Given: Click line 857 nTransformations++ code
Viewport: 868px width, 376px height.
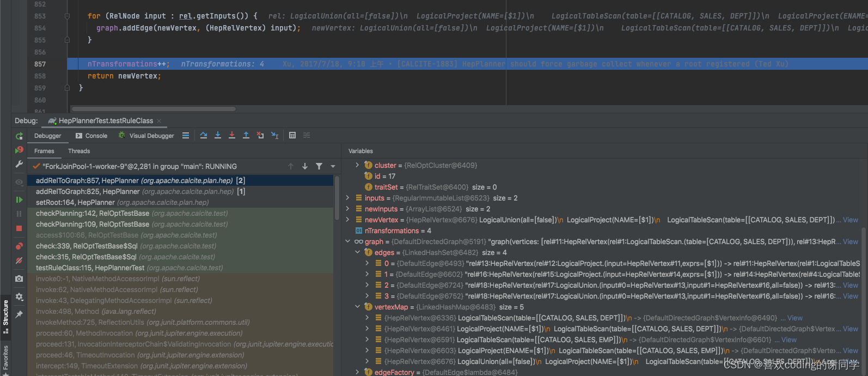Looking at the screenshot, I should click(129, 64).
